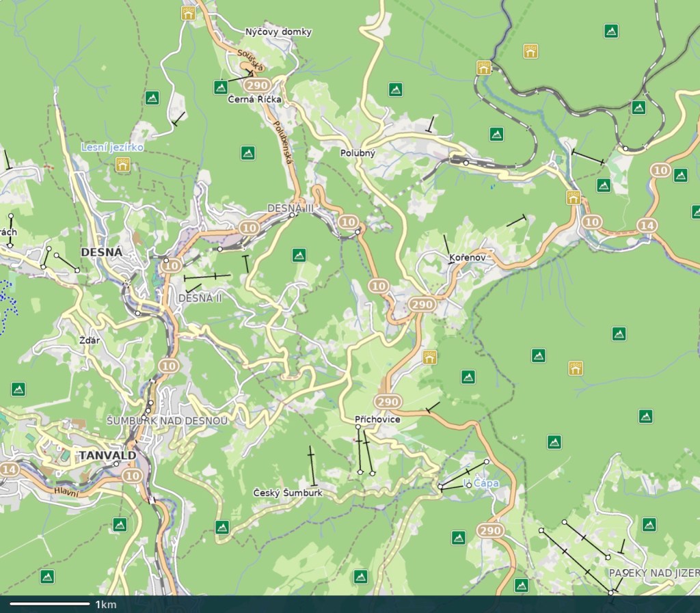This screenshot has height=613, width=700.
Task: Click road 290 shield above Příchovice label
Action: [388, 401]
